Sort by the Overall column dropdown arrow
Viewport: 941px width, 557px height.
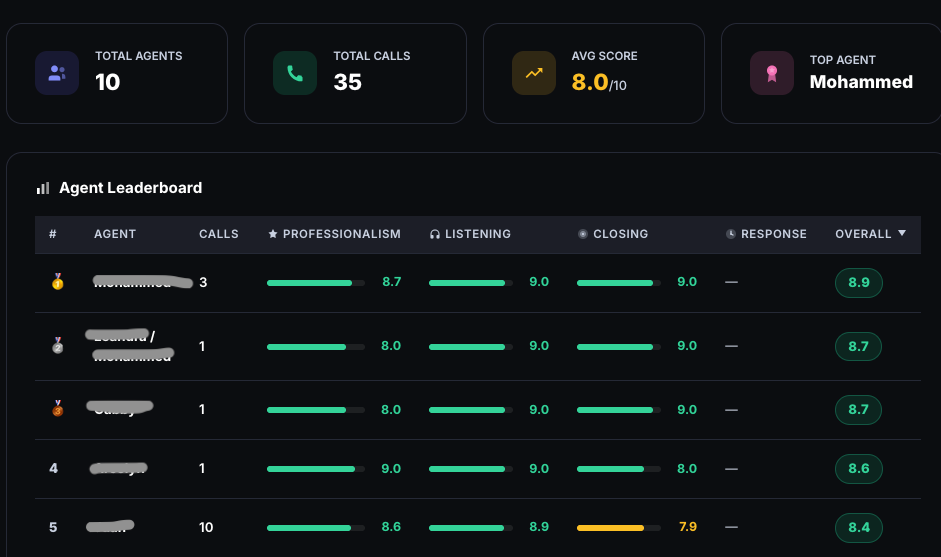[x=902, y=233]
